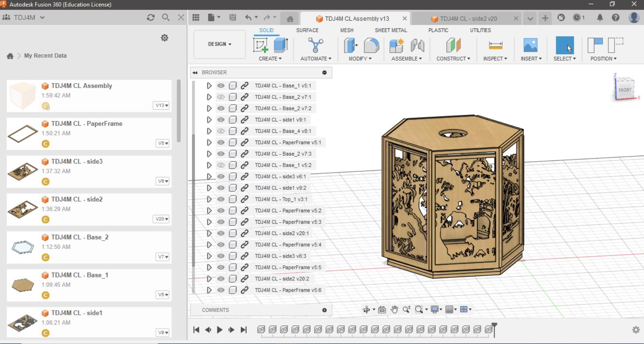
Task: Open the Insert image icon
Action: coord(530,45)
